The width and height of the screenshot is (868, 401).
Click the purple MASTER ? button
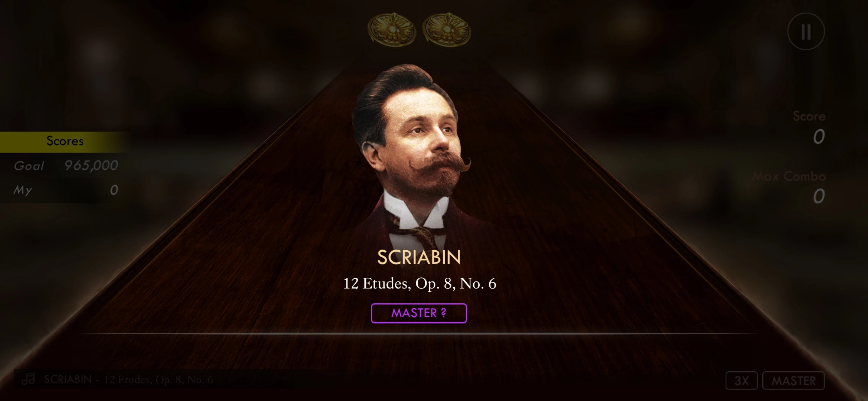[419, 313]
